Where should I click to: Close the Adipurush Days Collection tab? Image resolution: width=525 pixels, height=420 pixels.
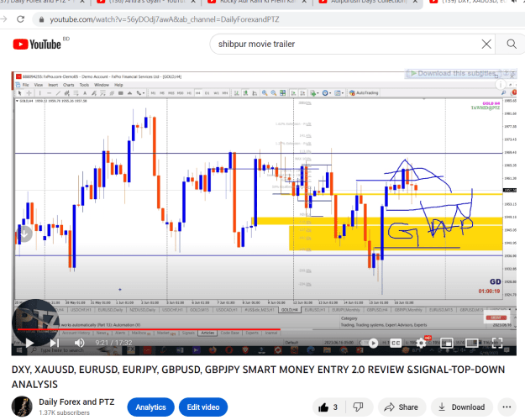(x=415, y=2)
